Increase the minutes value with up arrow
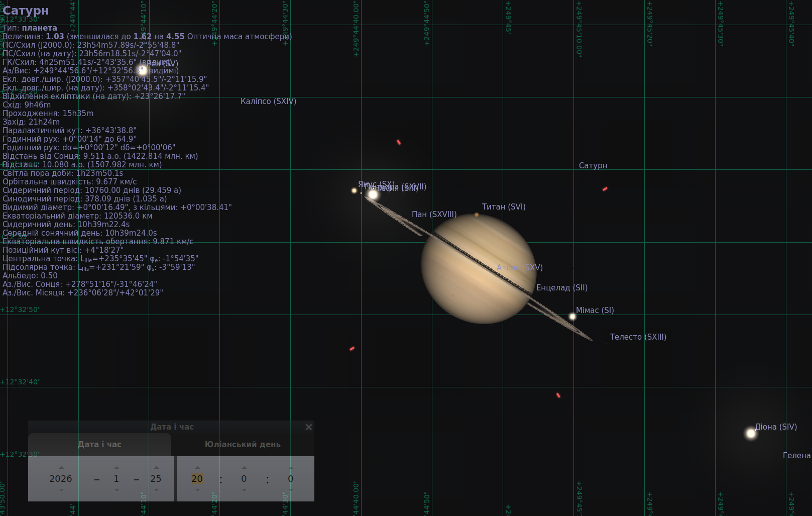This screenshot has height=516, width=812. [244, 468]
